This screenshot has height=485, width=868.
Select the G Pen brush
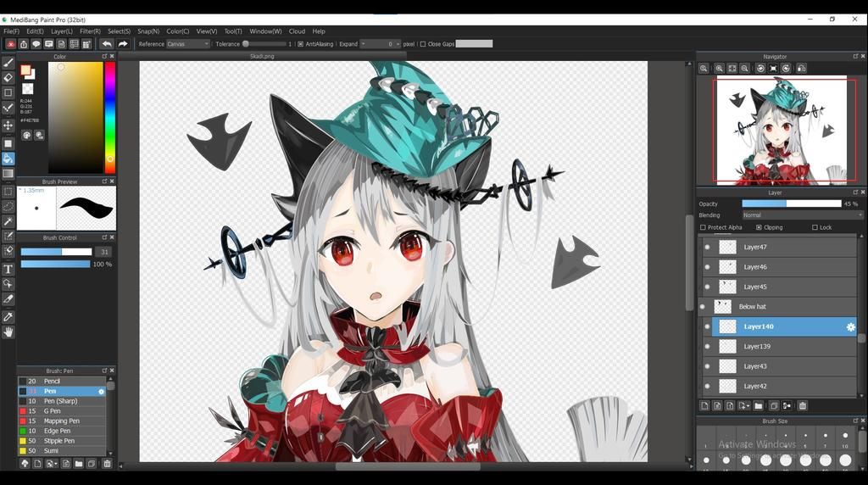pos(62,411)
